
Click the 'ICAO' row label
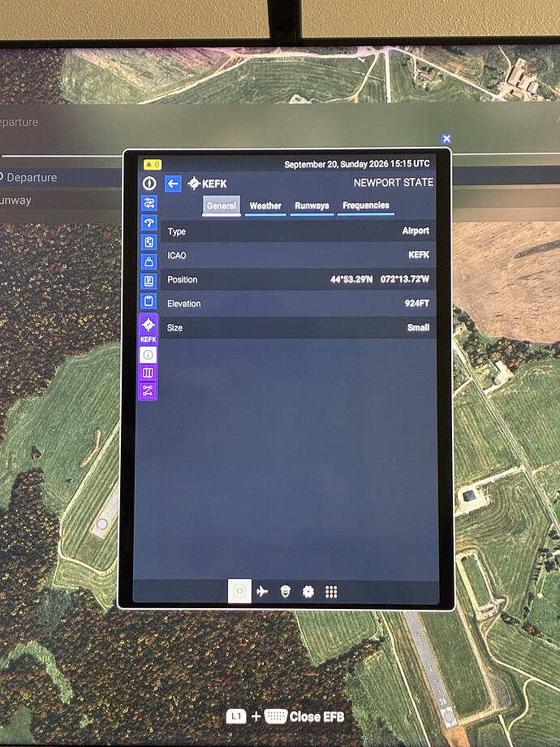click(x=177, y=255)
